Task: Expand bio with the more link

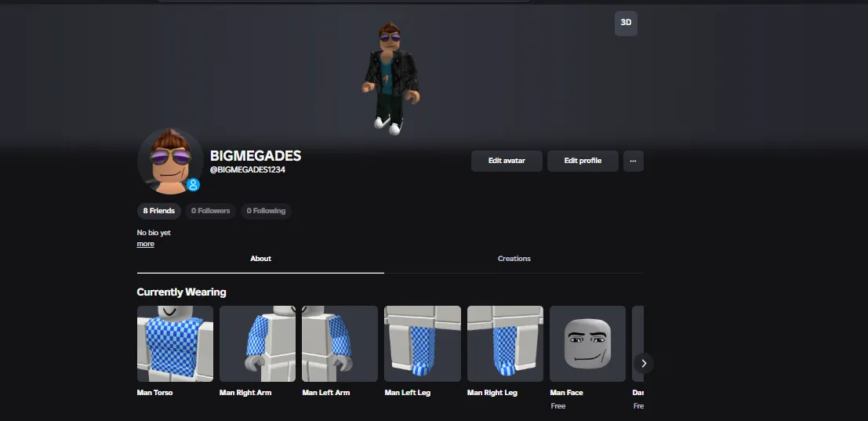Action: 146,244
